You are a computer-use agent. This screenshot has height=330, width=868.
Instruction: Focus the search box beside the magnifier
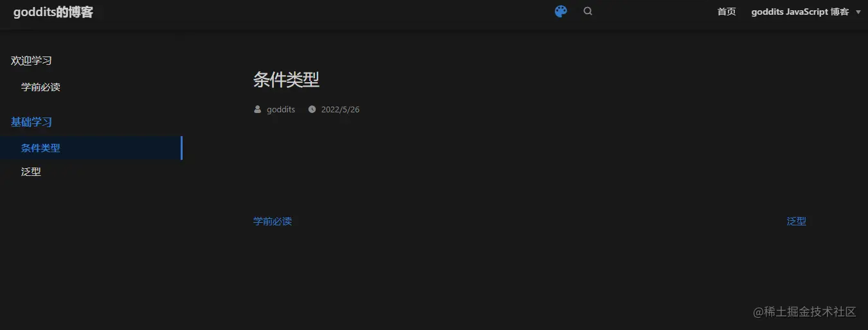pos(649,12)
